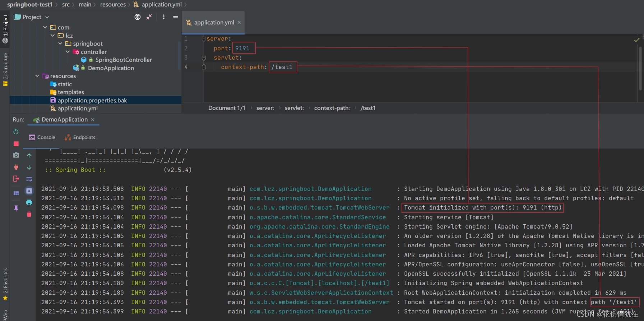
Task: Switch to the Endpoints tab
Action: [80, 137]
